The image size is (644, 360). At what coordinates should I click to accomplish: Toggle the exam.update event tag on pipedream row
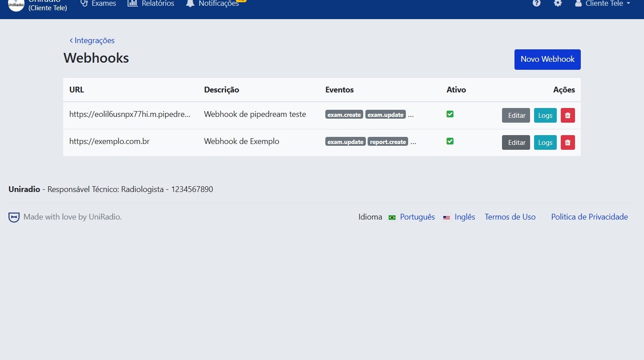pyautogui.click(x=385, y=114)
